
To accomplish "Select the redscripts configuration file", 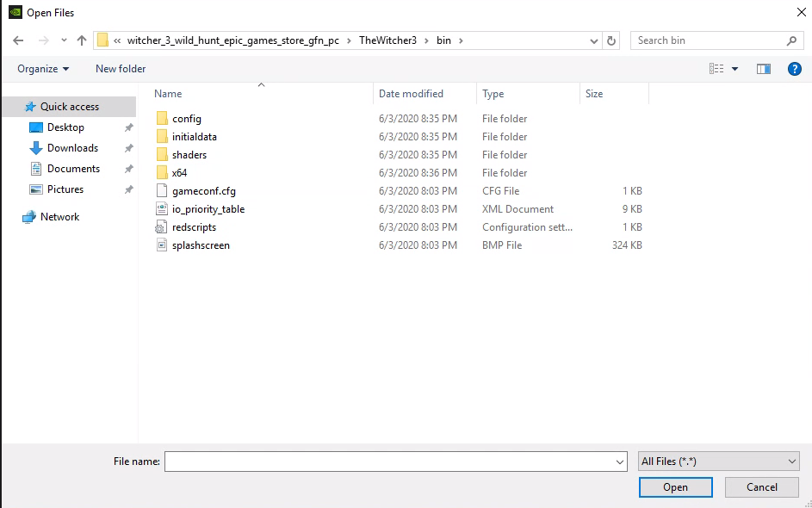I will [x=194, y=227].
